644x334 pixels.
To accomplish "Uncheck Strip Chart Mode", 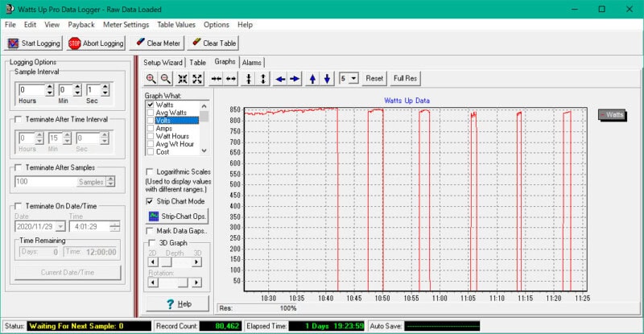I will (151, 201).
